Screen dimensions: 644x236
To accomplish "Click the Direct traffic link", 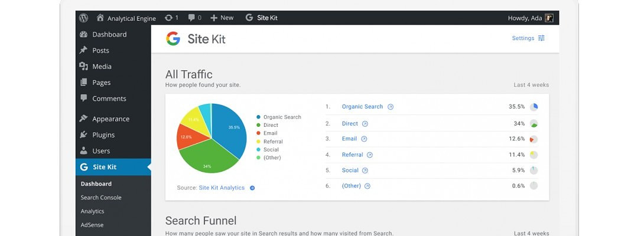I will coord(350,124).
